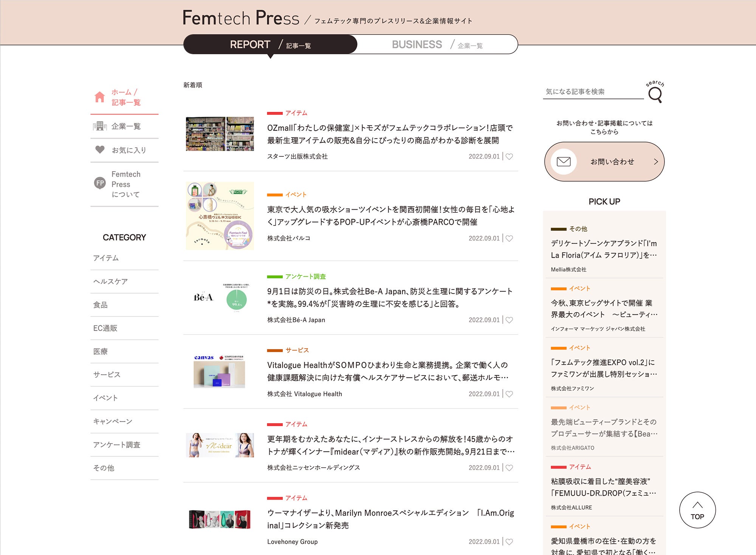Click the search magnifier icon

[x=655, y=94]
